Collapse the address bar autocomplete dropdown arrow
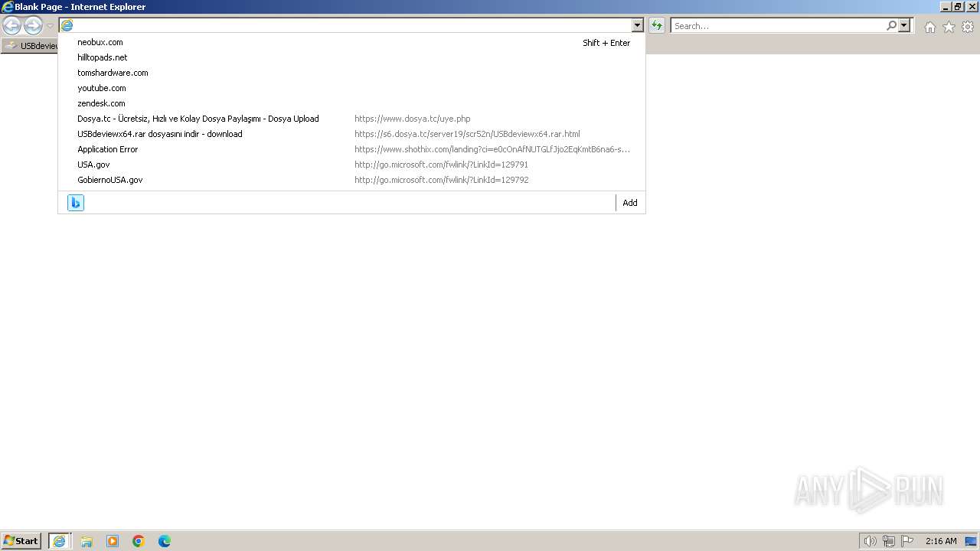Screen dimensions: 980x551 coord(637,26)
